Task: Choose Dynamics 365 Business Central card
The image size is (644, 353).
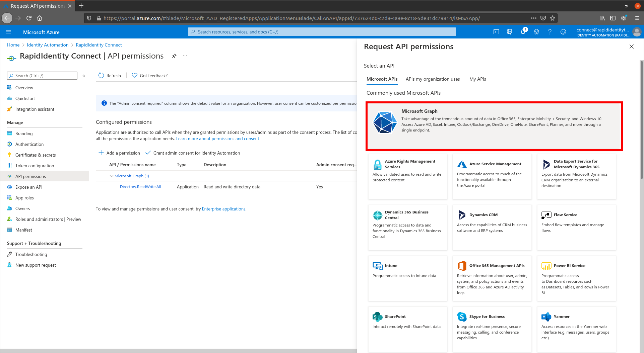Action: (x=407, y=227)
